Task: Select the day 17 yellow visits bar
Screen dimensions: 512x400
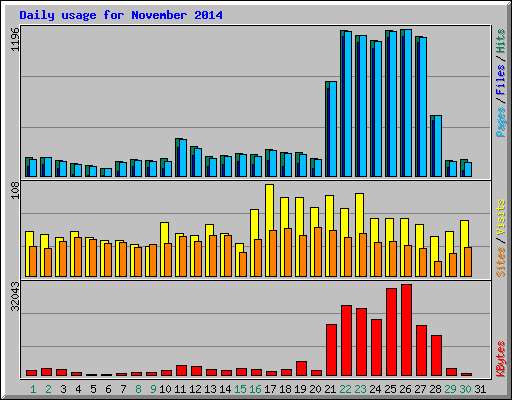Action: (270, 230)
